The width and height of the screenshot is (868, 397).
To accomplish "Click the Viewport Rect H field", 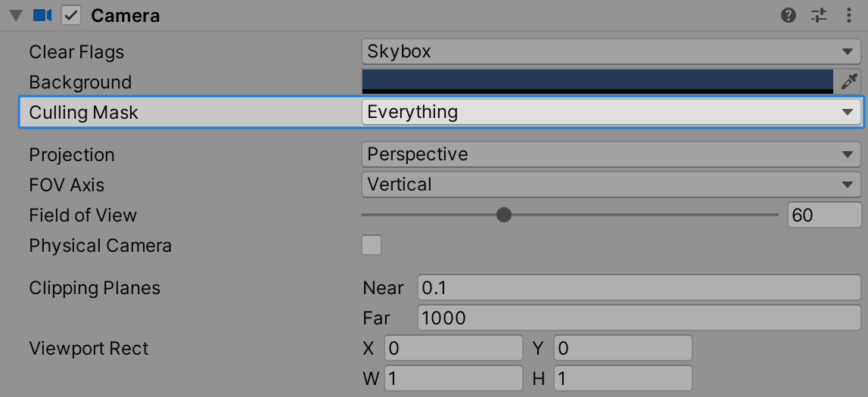I will (x=622, y=378).
